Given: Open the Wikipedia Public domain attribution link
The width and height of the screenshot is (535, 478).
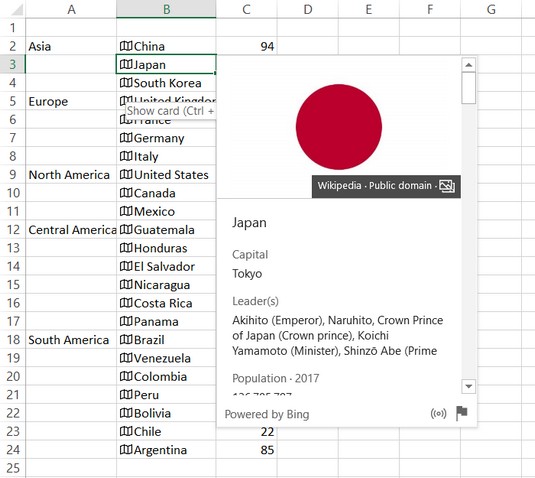Looking at the screenshot, I should [x=375, y=186].
